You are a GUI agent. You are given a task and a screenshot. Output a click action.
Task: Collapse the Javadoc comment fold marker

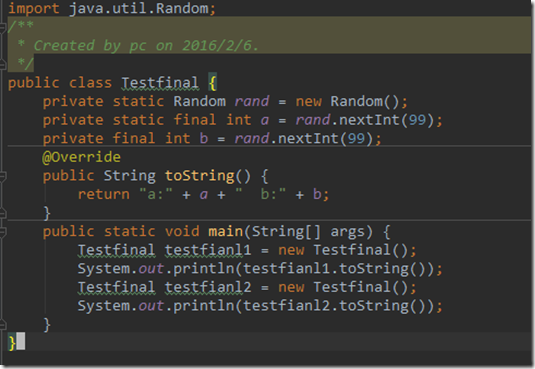coord(3,27)
